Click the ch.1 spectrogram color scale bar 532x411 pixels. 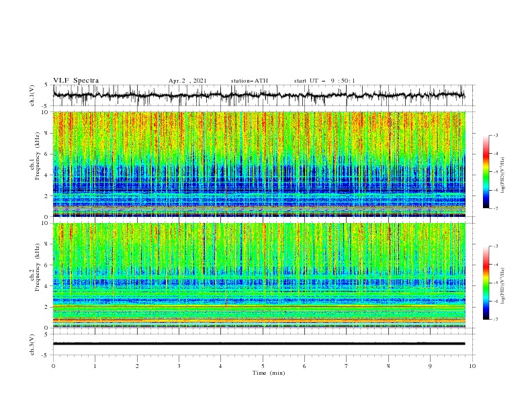486,172
